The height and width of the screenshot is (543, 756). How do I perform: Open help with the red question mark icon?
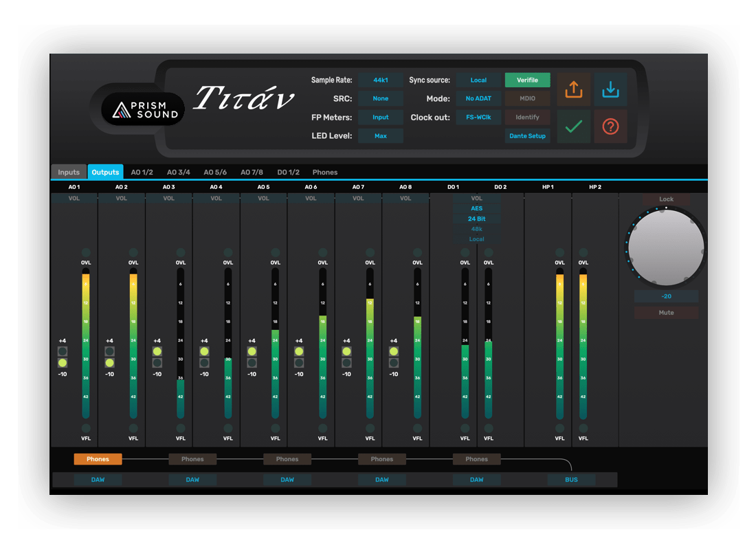(610, 126)
